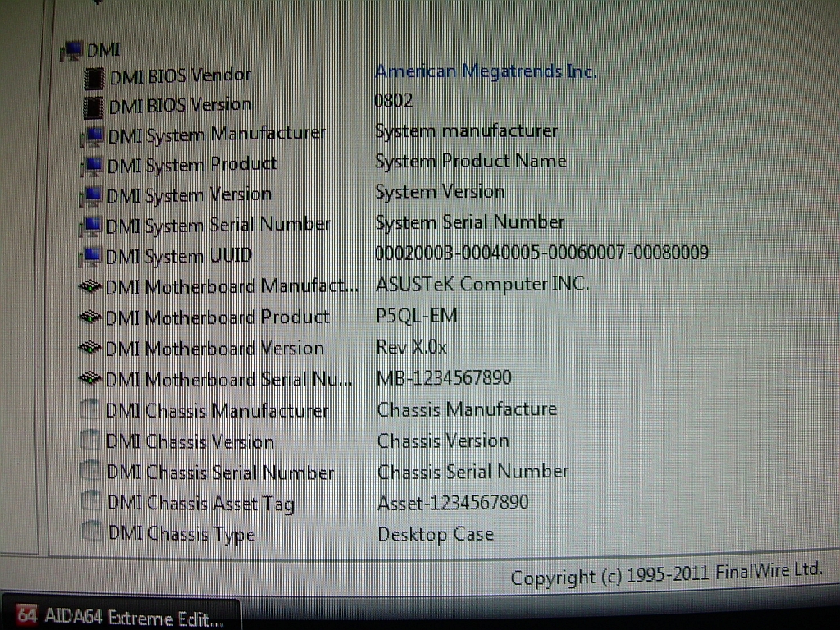
Task: Select the BIOS version value 0802
Action: point(393,101)
